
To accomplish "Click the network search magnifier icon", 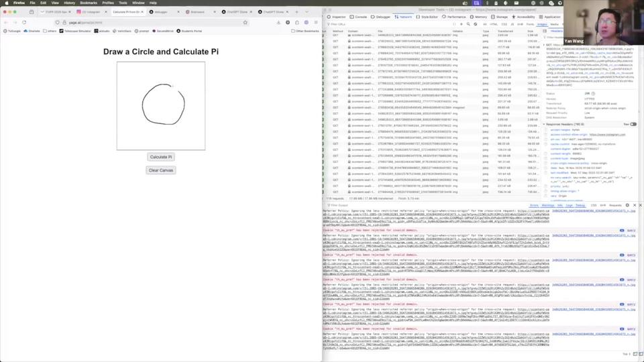I will (468, 24).
